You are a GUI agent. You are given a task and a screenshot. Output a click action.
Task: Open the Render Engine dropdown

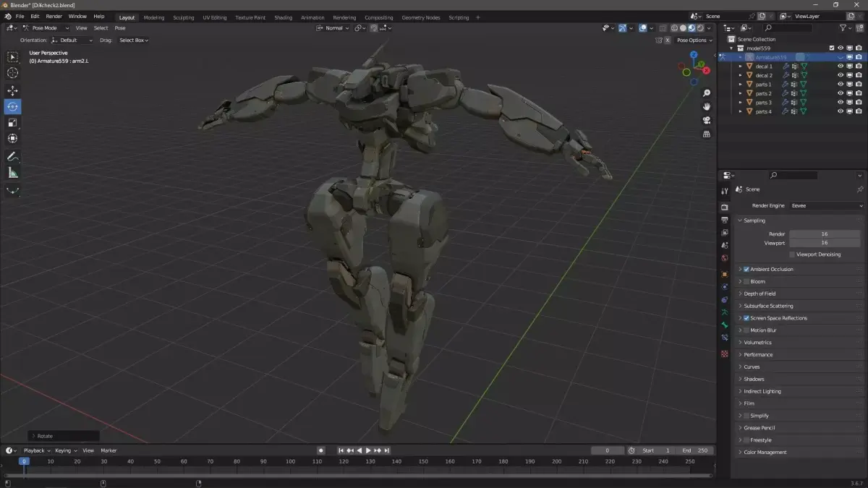[825, 205]
